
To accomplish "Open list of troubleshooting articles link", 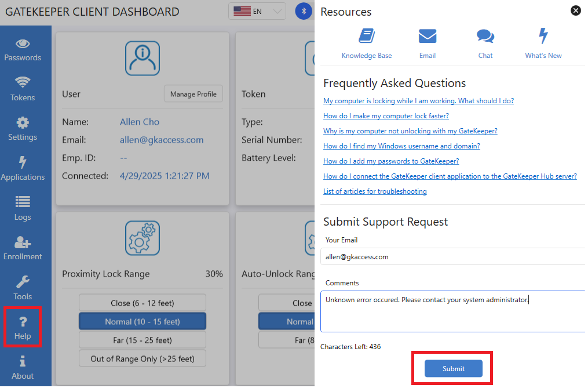I will (x=375, y=191).
